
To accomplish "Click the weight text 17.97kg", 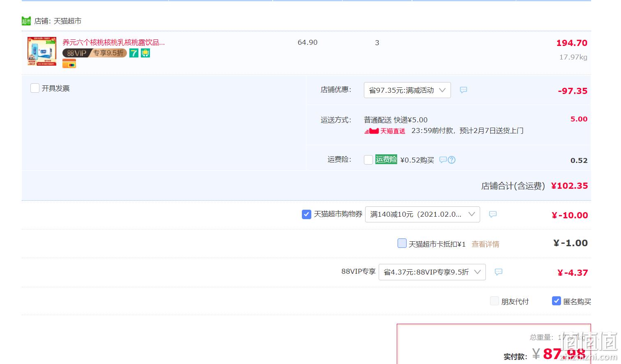I will [x=573, y=57].
